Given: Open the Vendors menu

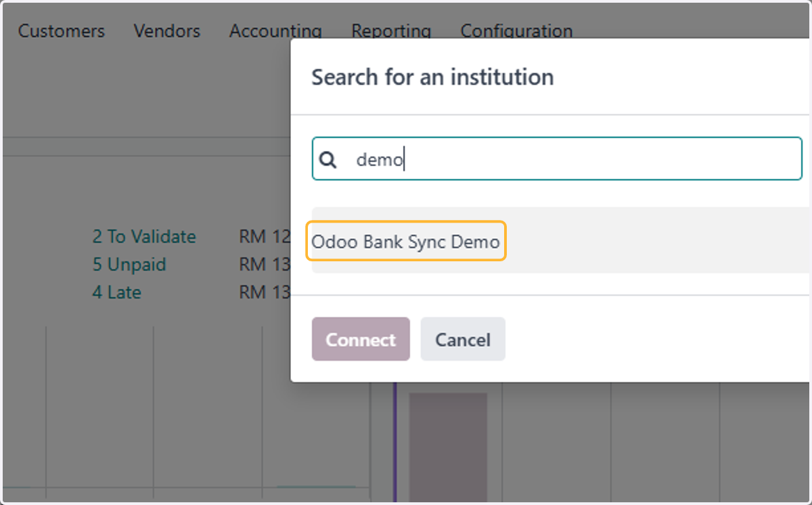Looking at the screenshot, I should click(167, 31).
